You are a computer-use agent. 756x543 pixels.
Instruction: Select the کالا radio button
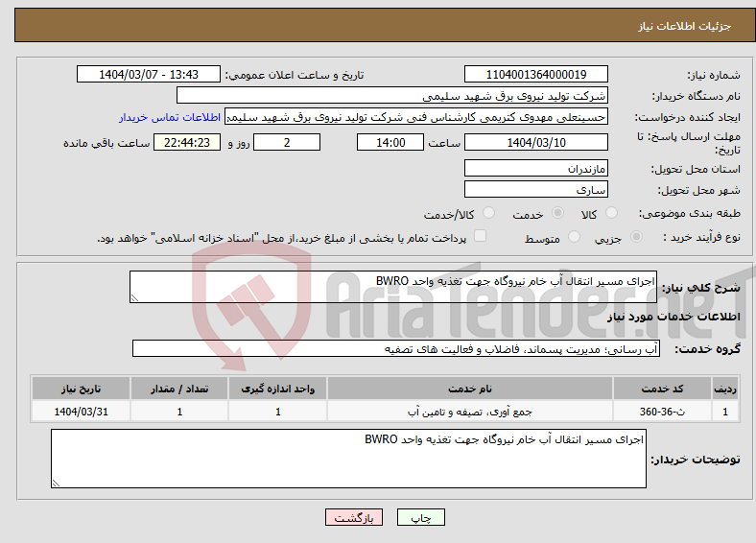(x=611, y=213)
